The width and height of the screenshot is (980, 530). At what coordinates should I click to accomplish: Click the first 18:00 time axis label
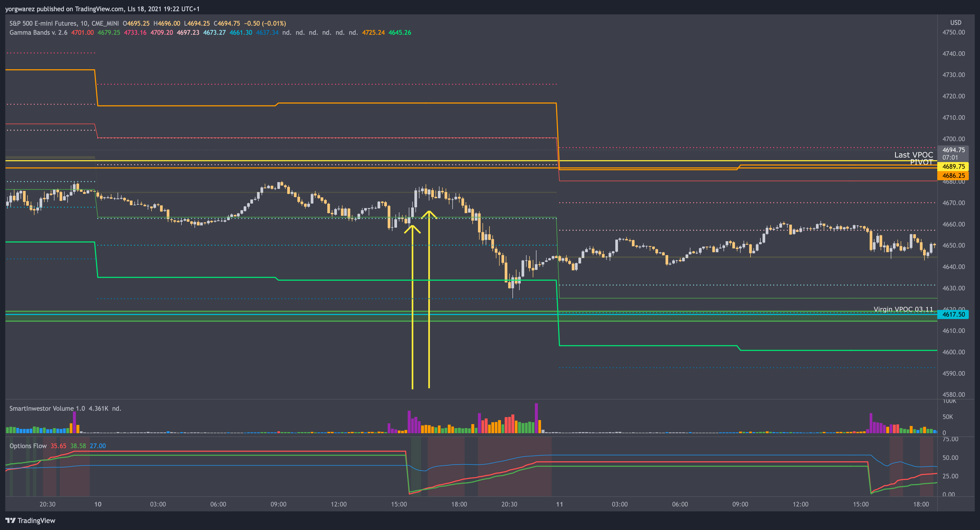459,504
